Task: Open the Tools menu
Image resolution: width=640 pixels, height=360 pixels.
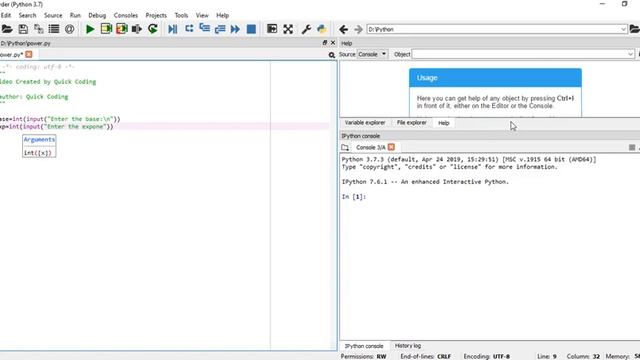Action: [181, 15]
